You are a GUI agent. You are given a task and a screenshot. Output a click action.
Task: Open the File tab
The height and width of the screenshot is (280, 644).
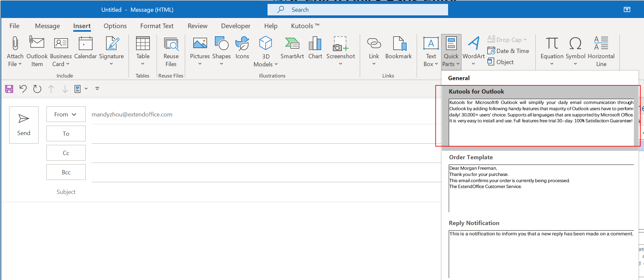14,26
